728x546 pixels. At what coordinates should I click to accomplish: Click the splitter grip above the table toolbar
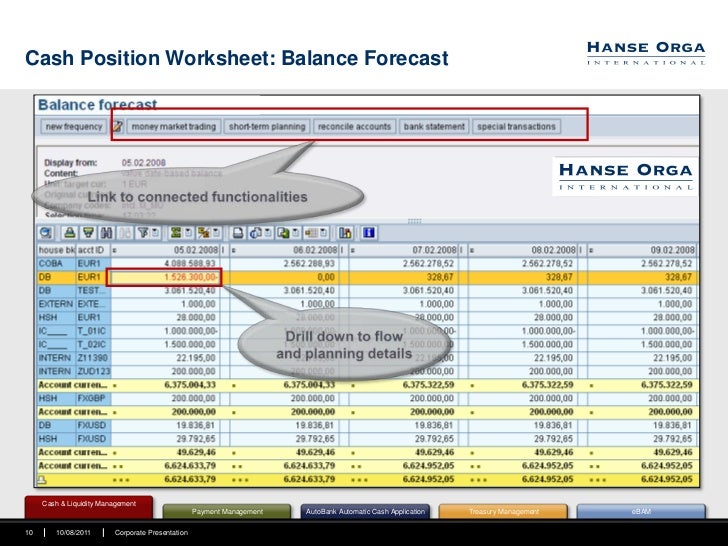414,221
